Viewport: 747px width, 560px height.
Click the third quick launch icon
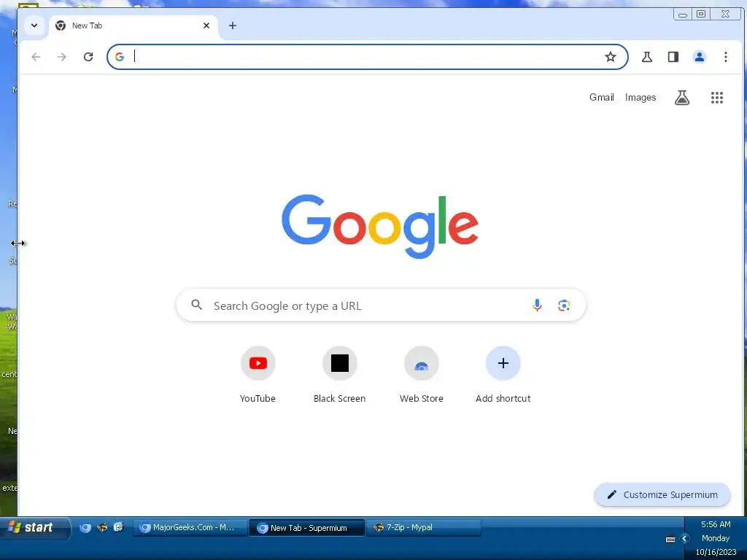tap(118, 526)
